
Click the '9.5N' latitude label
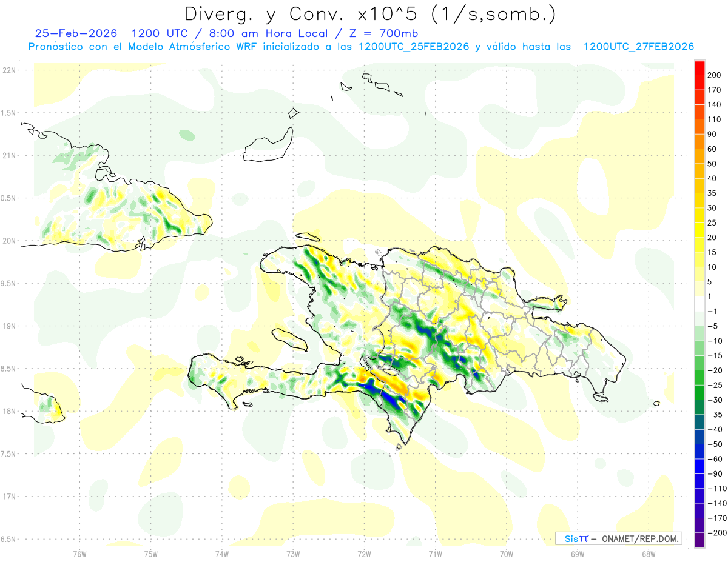(x=9, y=283)
